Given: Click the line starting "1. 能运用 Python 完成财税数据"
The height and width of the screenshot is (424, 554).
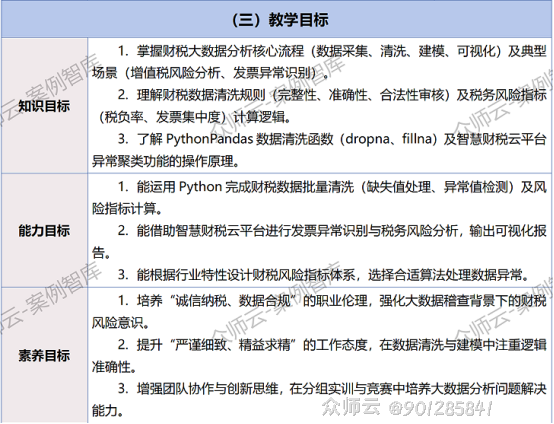Looking at the screenshot, I should point(332,187).
